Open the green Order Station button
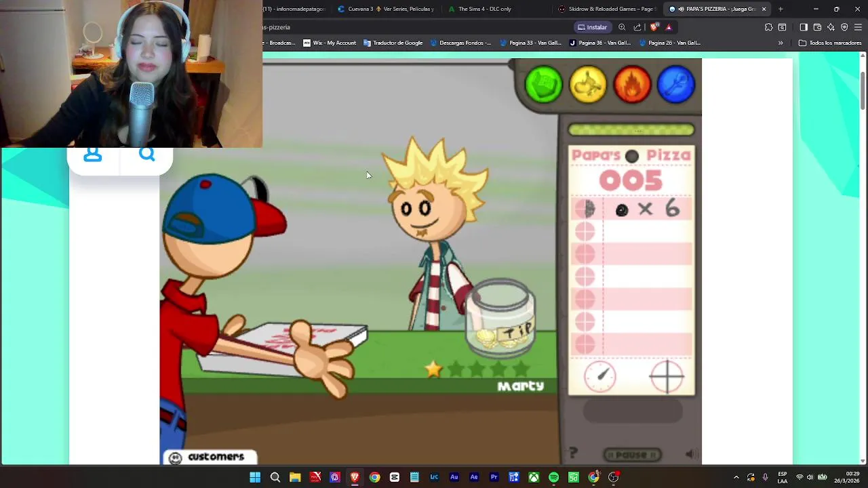Viewport: 868px width, 488px height. coord(544,84)
